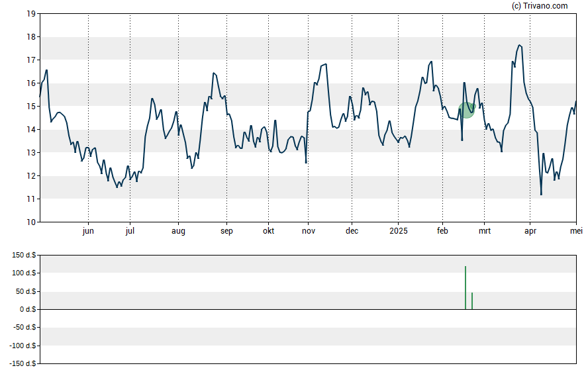The height and width of the screenshot is (374, 588).
Task: Click the 'jun' month label
Action: (x=88, y=231)
